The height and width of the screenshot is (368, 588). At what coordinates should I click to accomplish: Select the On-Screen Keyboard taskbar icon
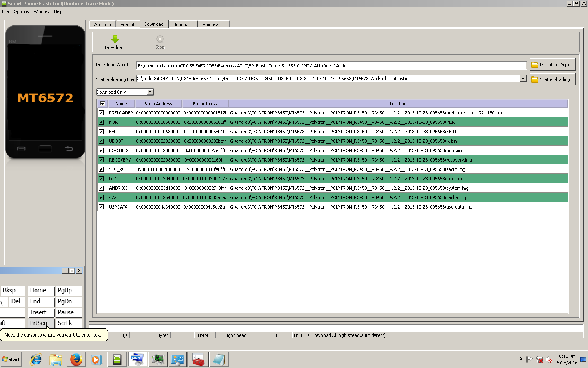pyautogui.click(x=137, y=359)
